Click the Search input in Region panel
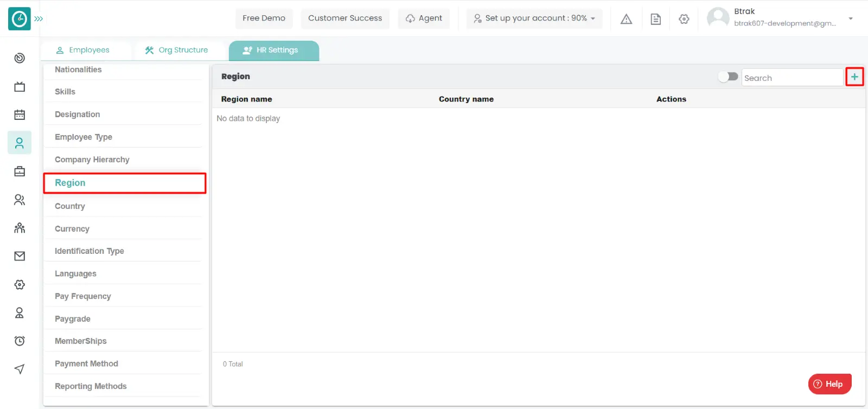The width and height of the screenshot is (868, 409). pos(792,78)
